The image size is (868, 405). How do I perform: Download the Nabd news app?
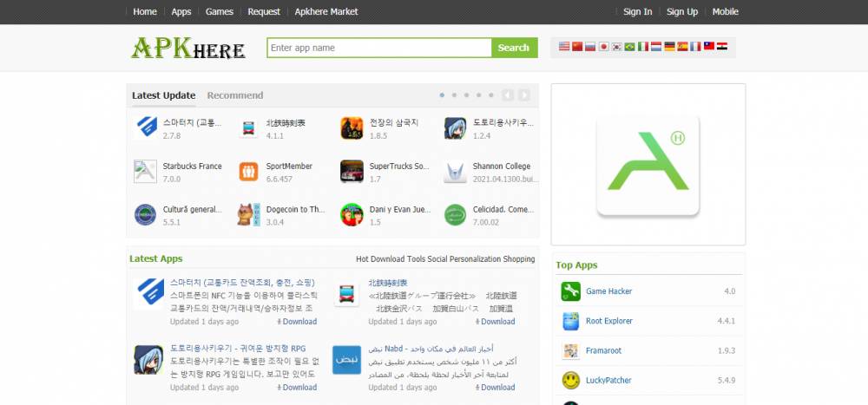(496, 388)
